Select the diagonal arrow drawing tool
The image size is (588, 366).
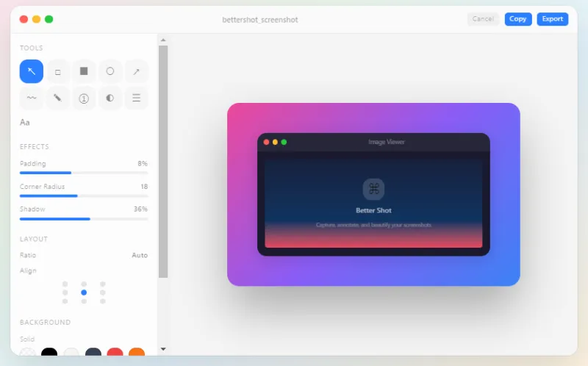(x=136, y=71)
